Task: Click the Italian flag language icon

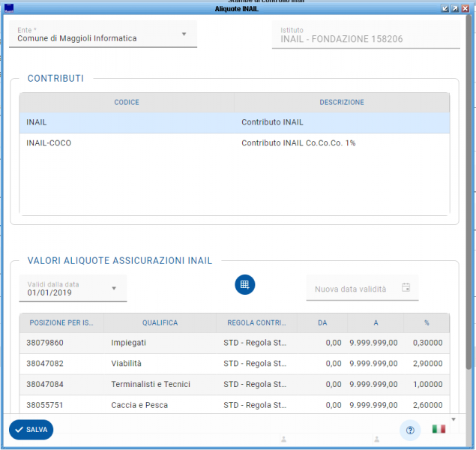Action: 439,430
